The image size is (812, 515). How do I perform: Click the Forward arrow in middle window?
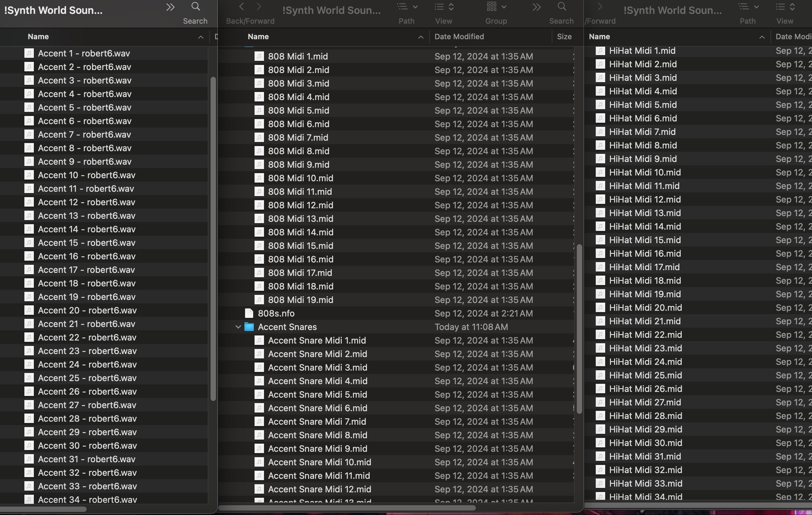click(x=259, y=7)
